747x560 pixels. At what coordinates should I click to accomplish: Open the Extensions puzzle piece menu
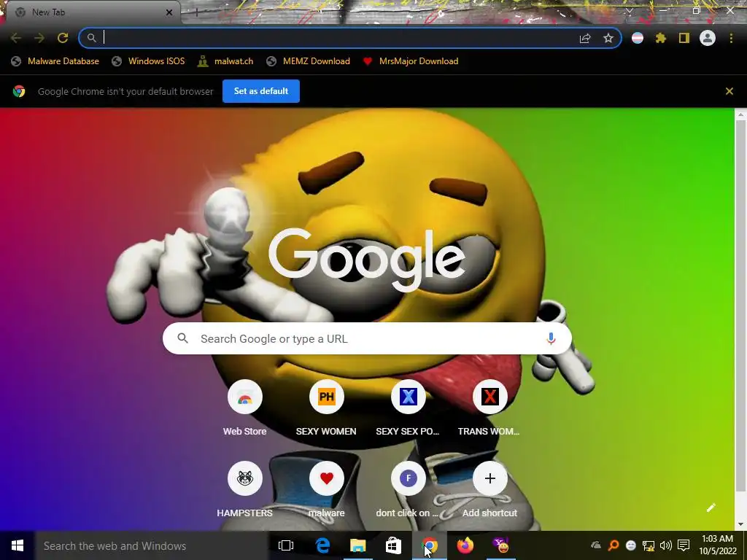661,38
